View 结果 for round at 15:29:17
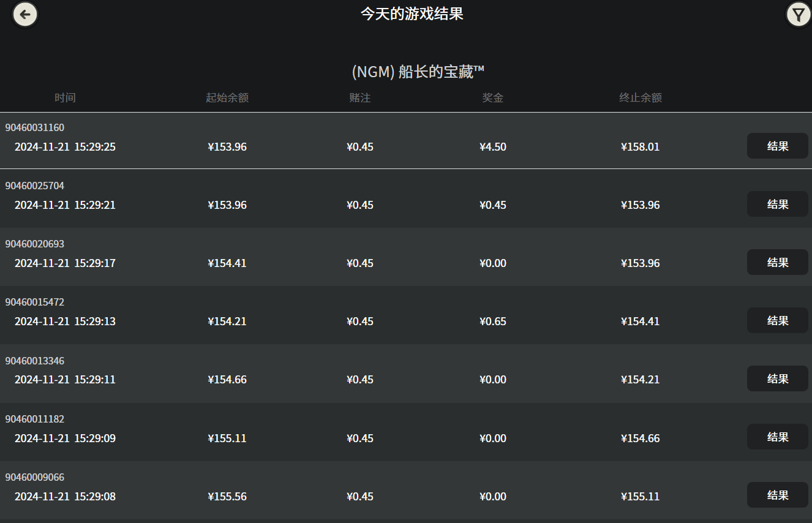This screenshot has height=523, width=812. pyautogui.click(x=777, y=262)
